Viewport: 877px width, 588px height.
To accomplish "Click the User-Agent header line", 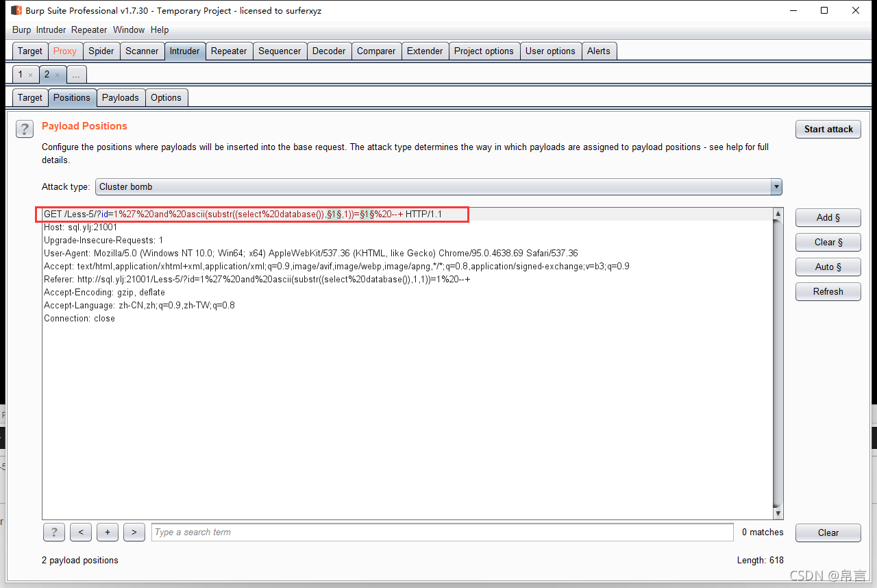I will [x=311, y=254].
